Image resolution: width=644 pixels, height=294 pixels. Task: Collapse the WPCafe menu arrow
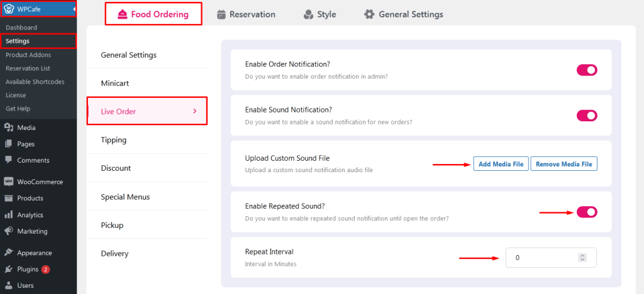pos(74,9)
